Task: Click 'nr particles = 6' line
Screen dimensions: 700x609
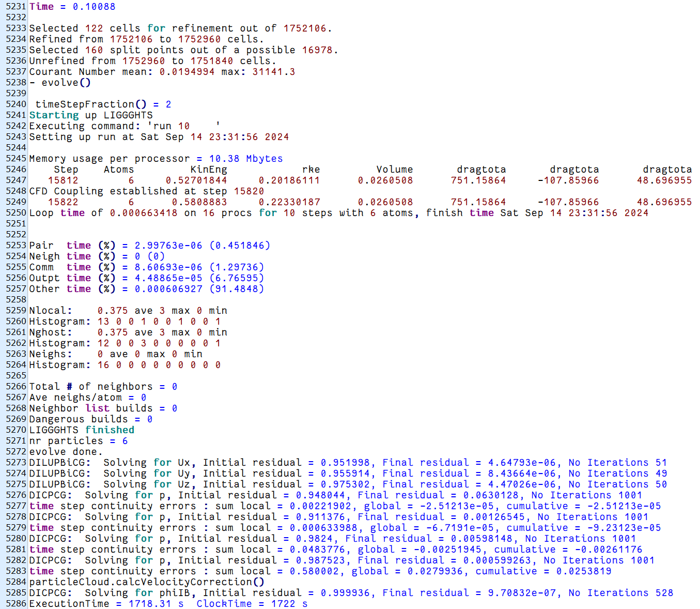Action: click(79, 441)
